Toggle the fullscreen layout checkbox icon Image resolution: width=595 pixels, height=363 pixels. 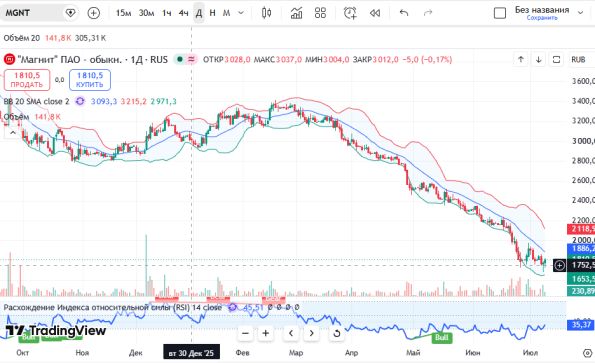click(500, 13)
